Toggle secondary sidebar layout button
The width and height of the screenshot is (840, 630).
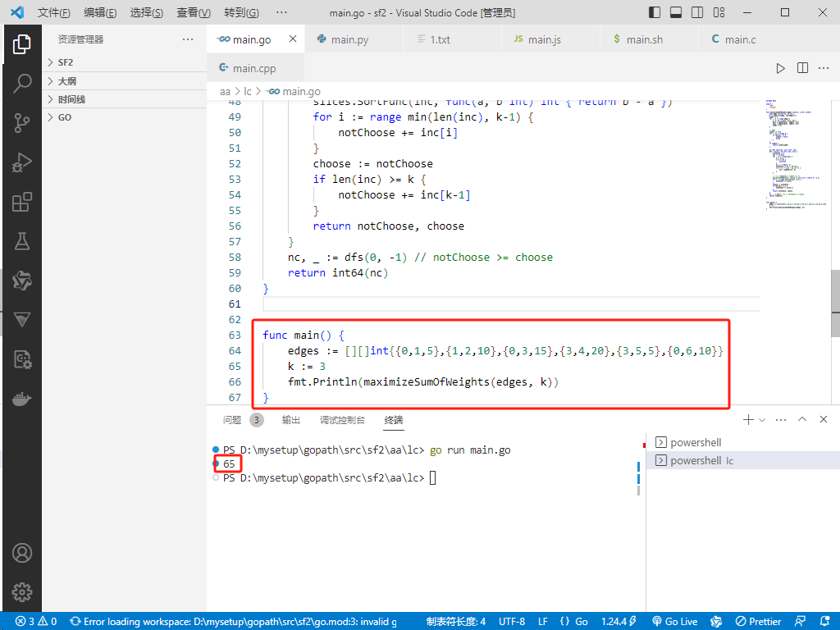pos(697,12)
